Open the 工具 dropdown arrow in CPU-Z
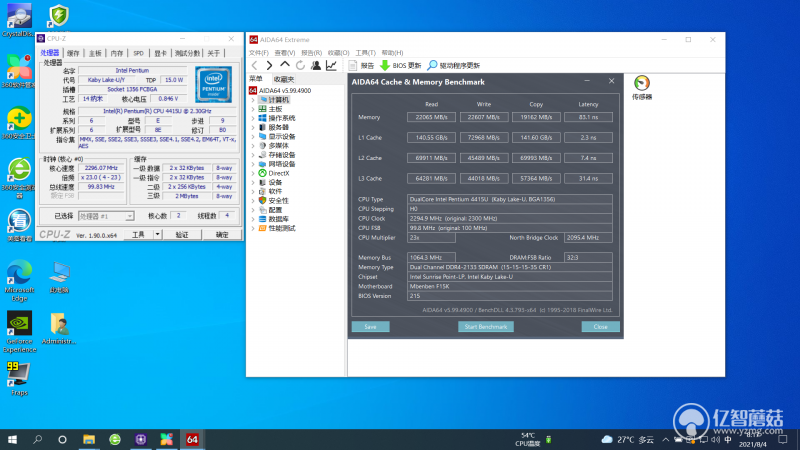 point(157,235)
